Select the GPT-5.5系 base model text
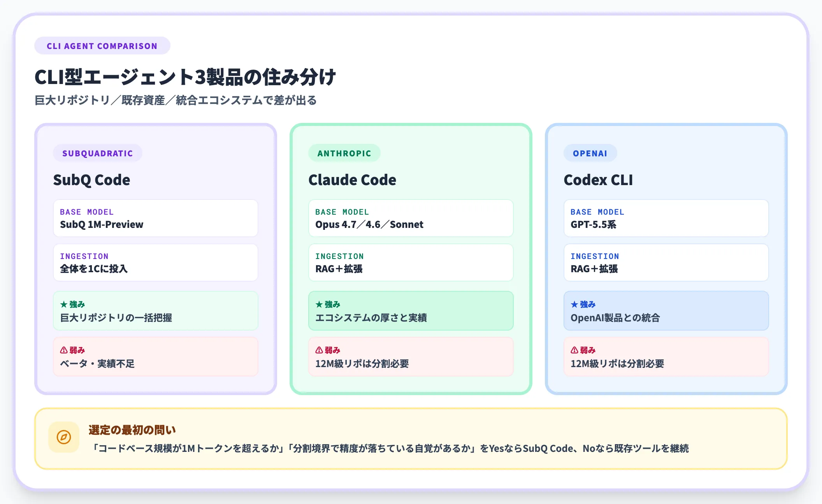 point(594,224)
